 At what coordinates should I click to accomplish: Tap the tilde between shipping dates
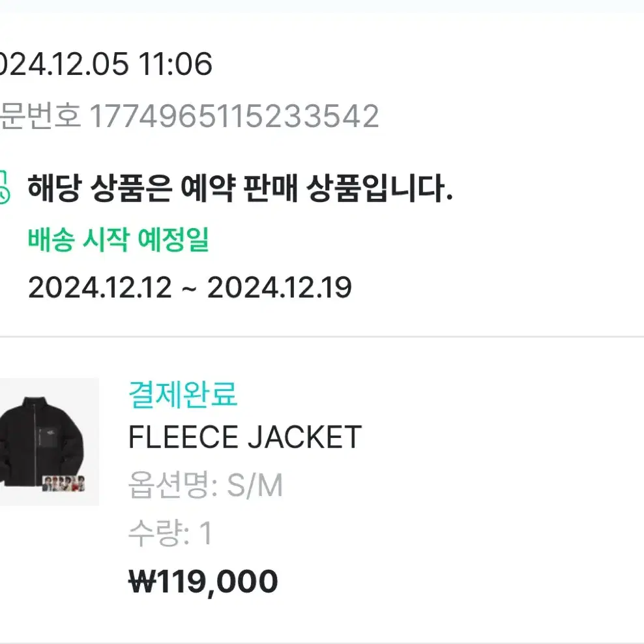tap(189, 288)
